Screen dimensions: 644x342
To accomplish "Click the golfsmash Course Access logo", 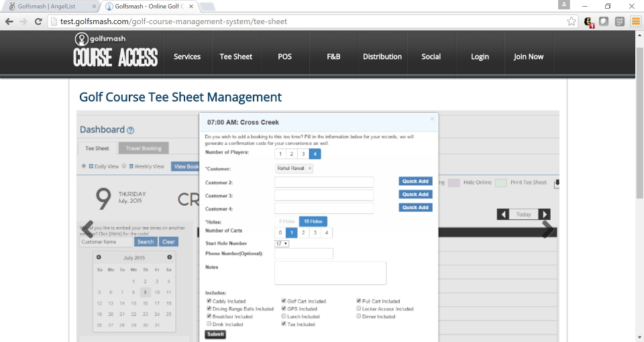I will [115, 50].
